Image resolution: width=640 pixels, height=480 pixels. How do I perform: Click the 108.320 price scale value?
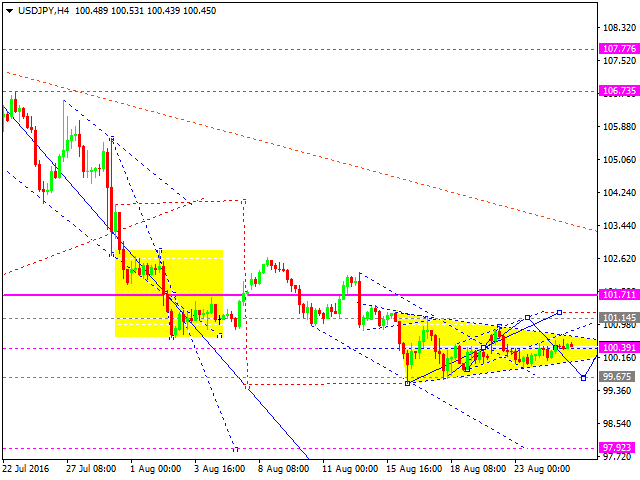coord(619,28)
